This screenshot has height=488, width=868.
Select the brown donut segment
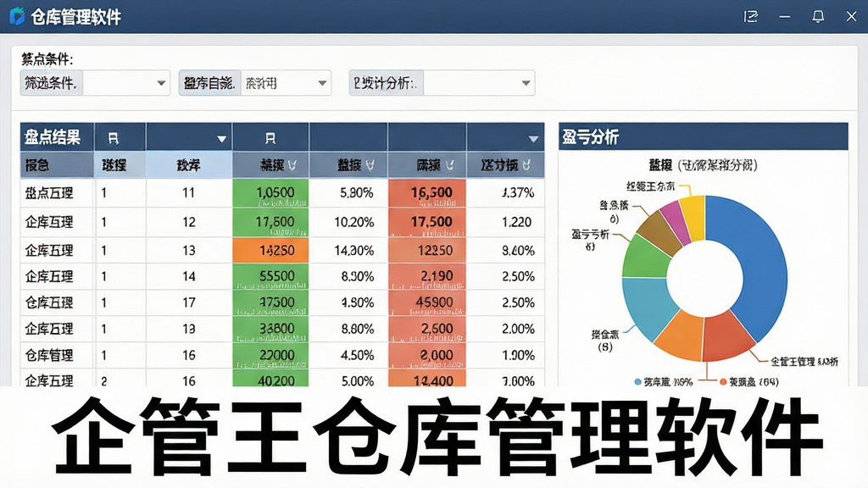(x=661, y=232)
